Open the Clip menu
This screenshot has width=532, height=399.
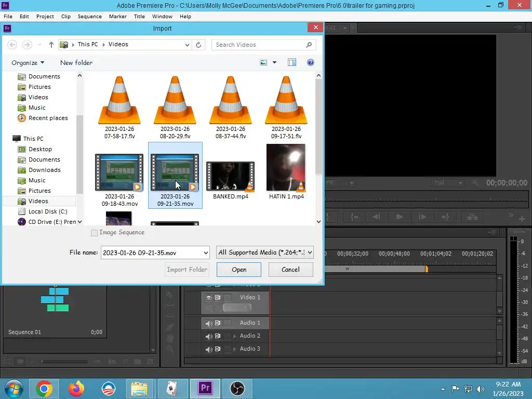pyautogui.click(x=66, y=16)
